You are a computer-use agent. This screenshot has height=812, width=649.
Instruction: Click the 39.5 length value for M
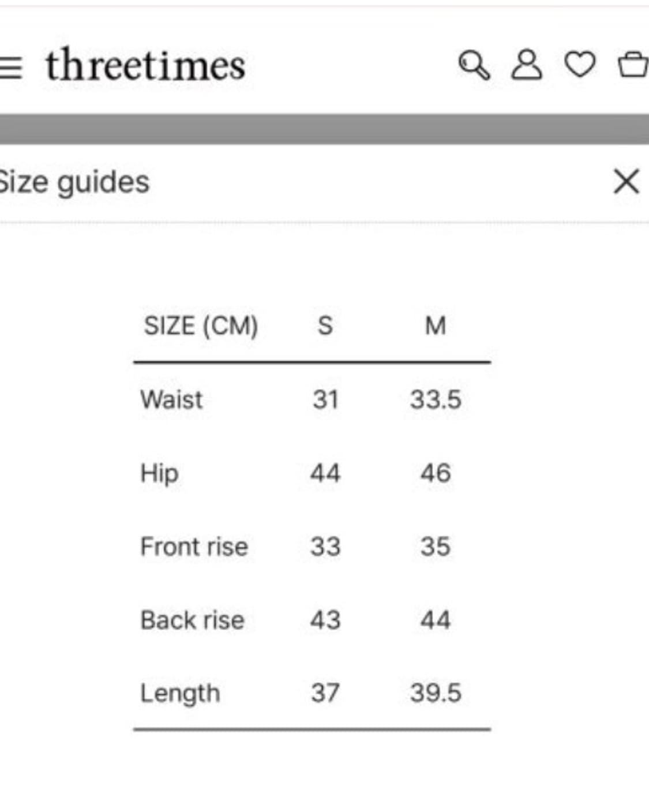(436, 693)
